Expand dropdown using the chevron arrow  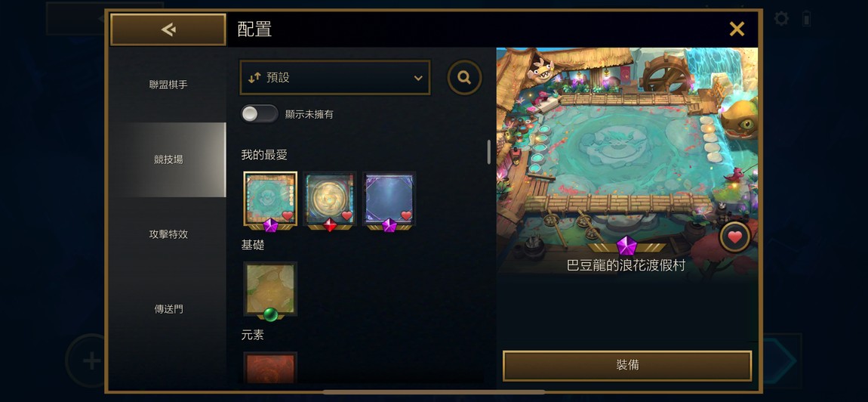418,78
